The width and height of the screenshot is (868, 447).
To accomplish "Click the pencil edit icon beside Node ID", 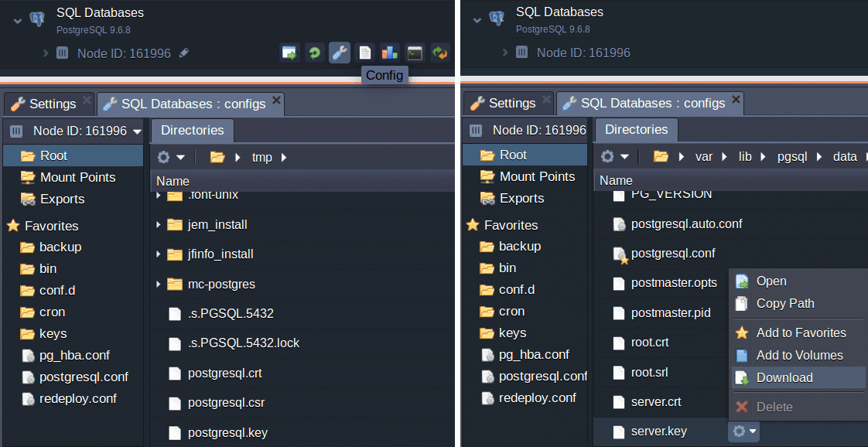I will click(x=184, y=53).
